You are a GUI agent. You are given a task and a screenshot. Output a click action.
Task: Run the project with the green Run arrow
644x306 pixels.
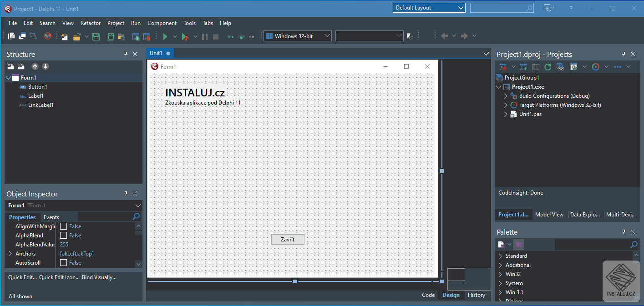pyautogui.click(x=165, y=36)
